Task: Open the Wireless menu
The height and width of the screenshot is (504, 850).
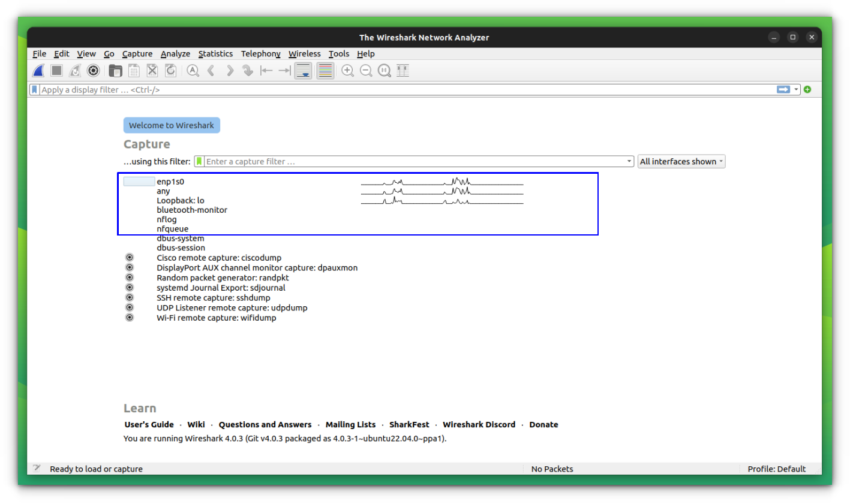Action: tap(305, 53)
